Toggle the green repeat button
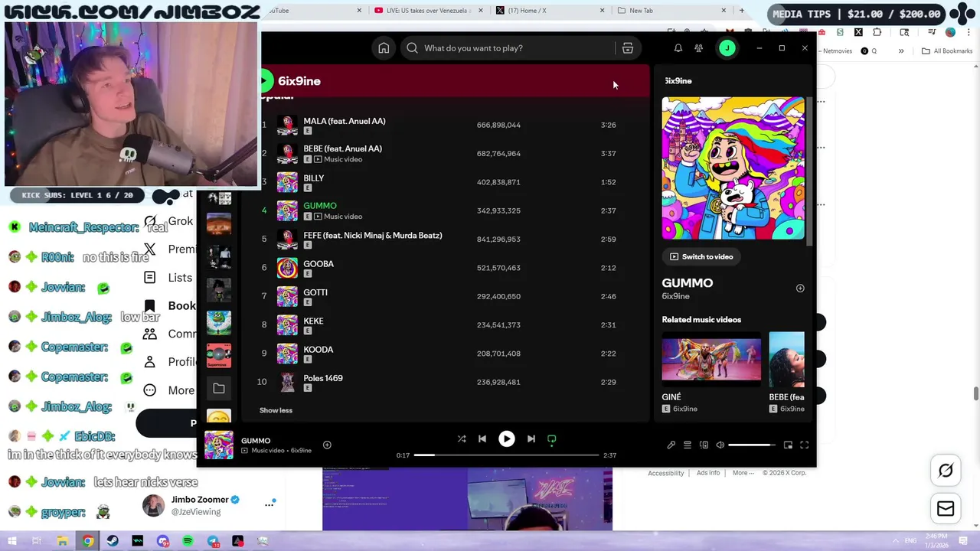Viewport: 980px width, 551px height. coord(551,439)
